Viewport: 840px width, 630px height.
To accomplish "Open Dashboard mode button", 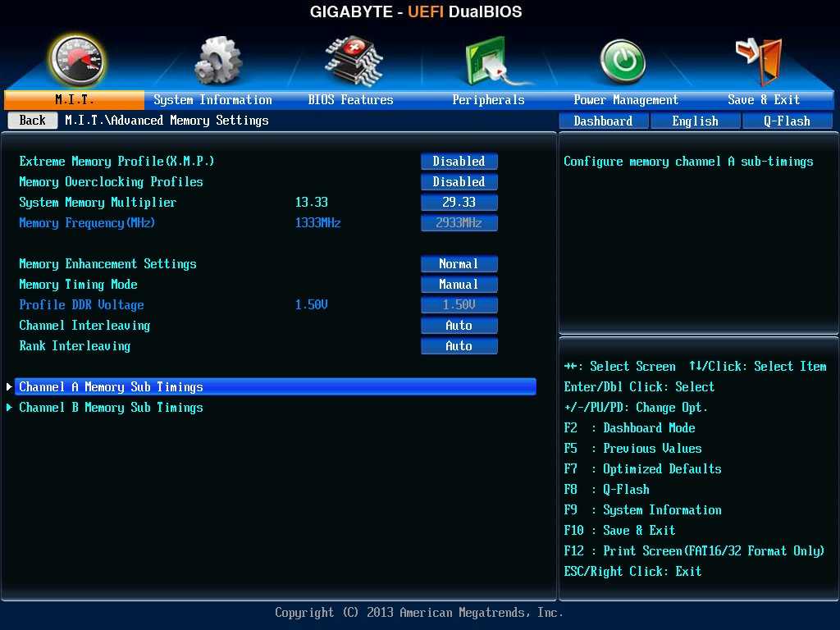I will 603,121.
